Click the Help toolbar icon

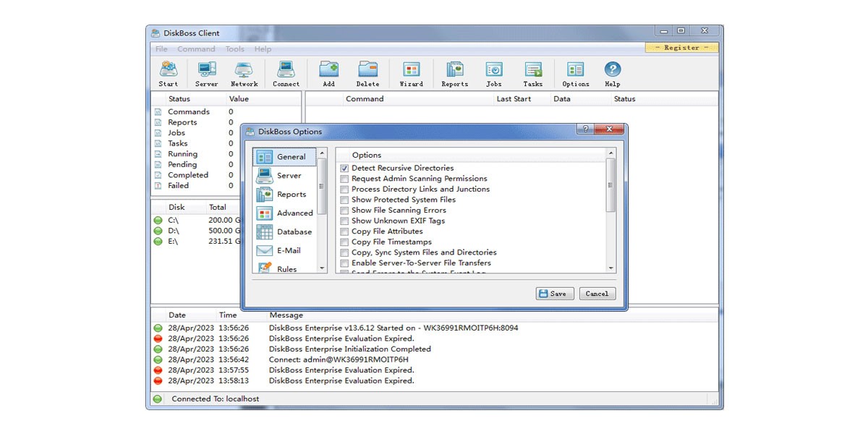(x=613, y=74)
